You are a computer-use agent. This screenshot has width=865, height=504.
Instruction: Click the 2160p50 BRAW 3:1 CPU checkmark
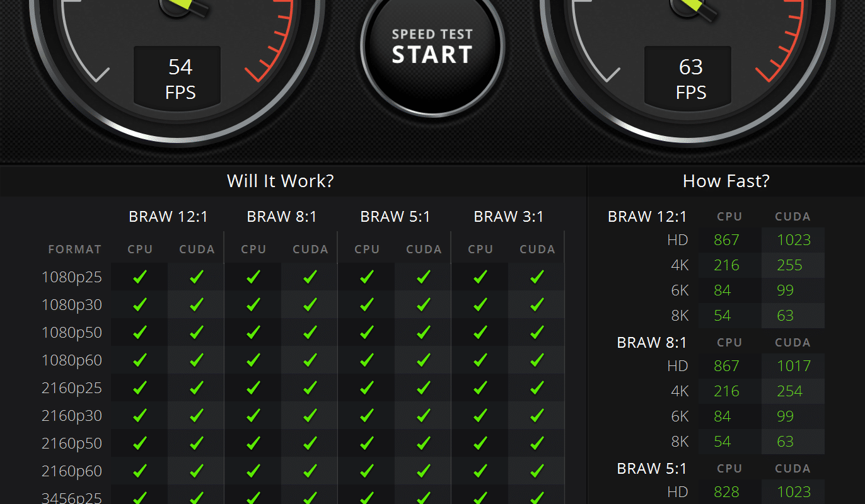coord(480,443)
